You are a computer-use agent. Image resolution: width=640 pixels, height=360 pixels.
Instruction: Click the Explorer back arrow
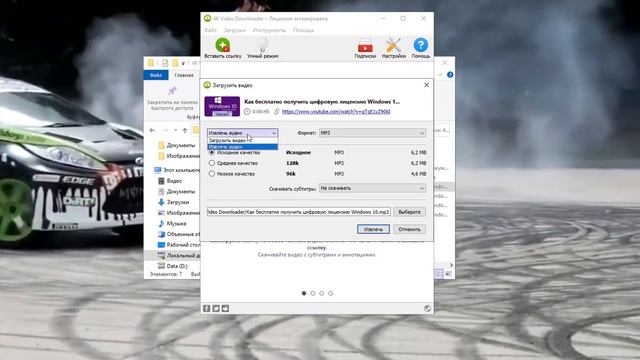point(152,130)
